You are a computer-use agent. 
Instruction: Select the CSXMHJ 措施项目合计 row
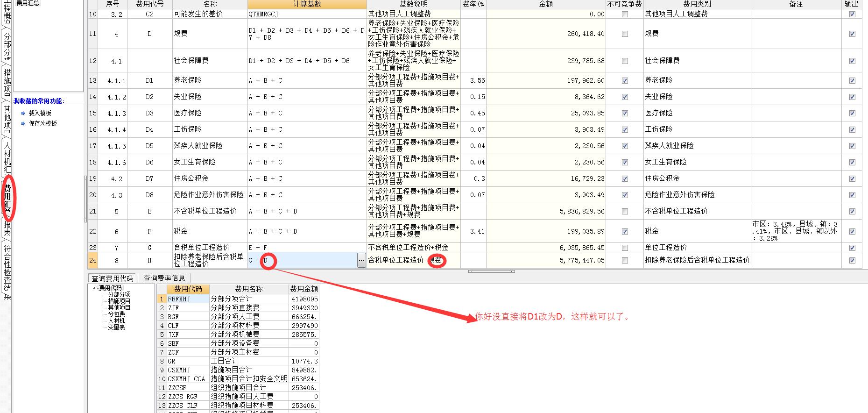(x=238, y=370)
